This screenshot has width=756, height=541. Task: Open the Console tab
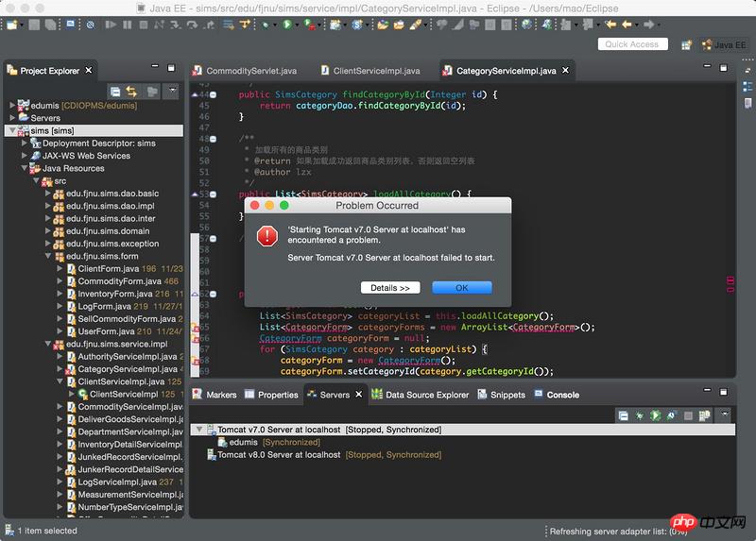click(562, 395)
